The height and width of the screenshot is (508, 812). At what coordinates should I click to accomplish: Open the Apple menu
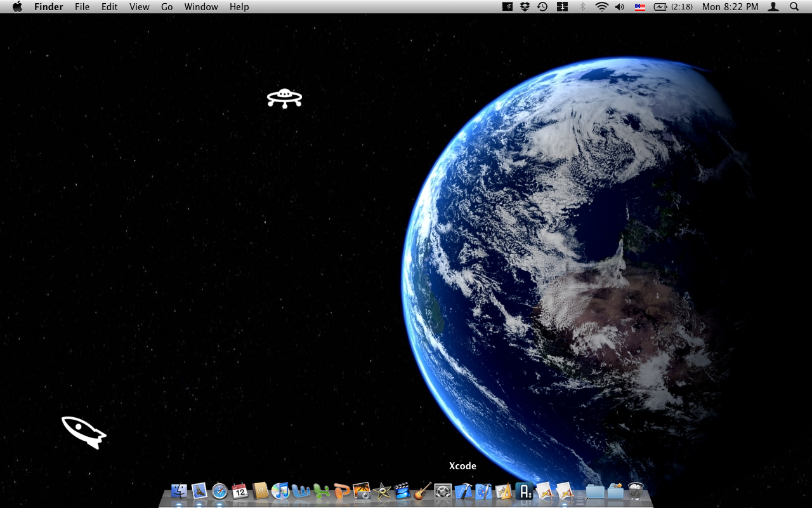17,7
